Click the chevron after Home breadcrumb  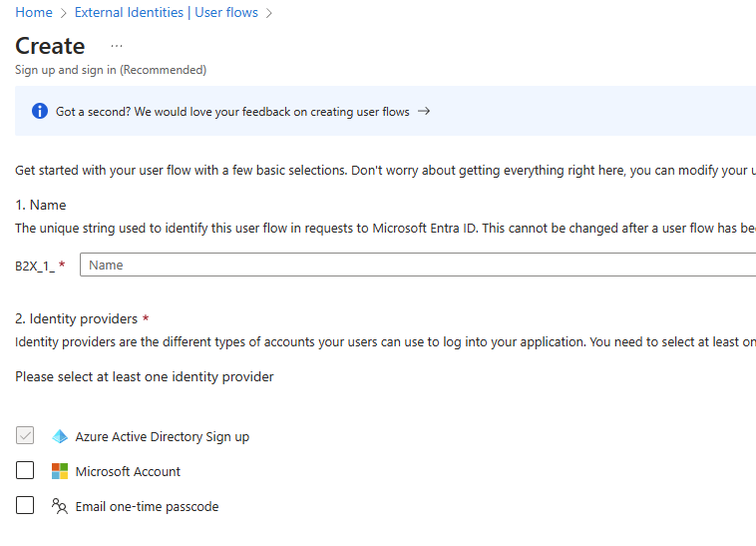pyautogui.click(x=64, y=14)
